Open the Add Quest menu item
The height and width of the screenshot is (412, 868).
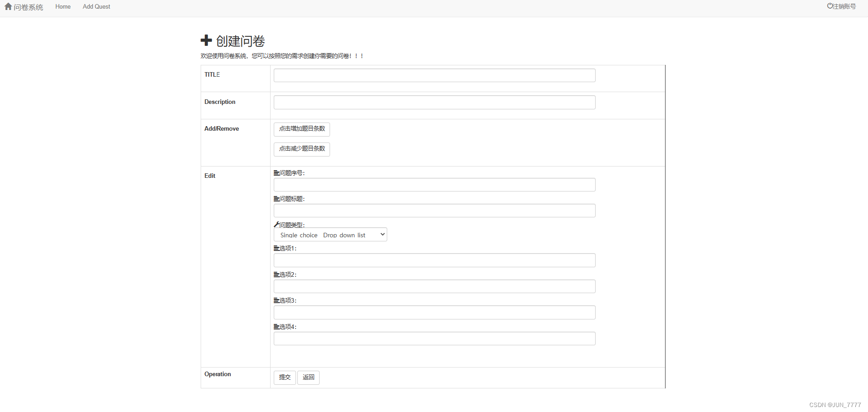96,7
